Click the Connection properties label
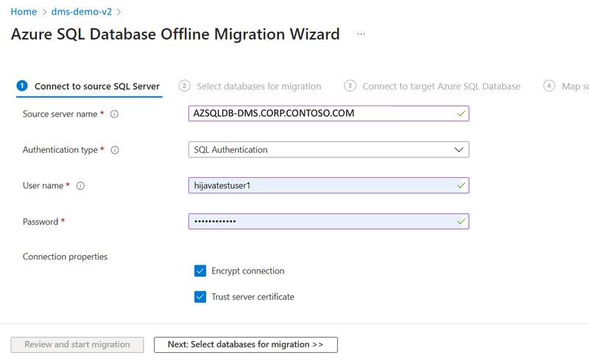This screenshot has height=364, width=589. pyautogui.click(x=65, y=257)
